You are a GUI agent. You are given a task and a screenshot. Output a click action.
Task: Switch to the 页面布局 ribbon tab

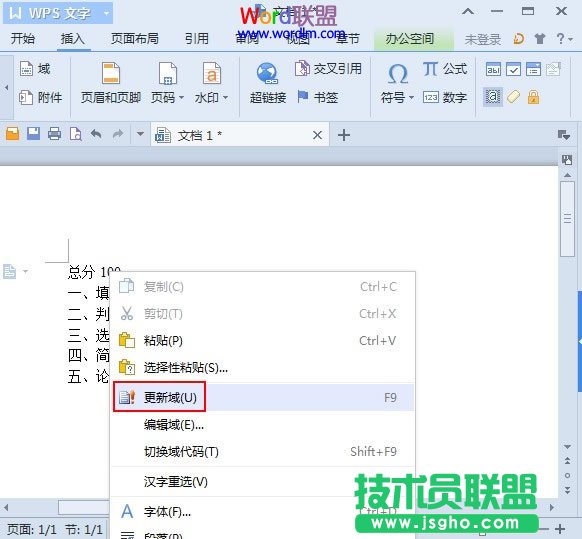(x=135, y=38)
